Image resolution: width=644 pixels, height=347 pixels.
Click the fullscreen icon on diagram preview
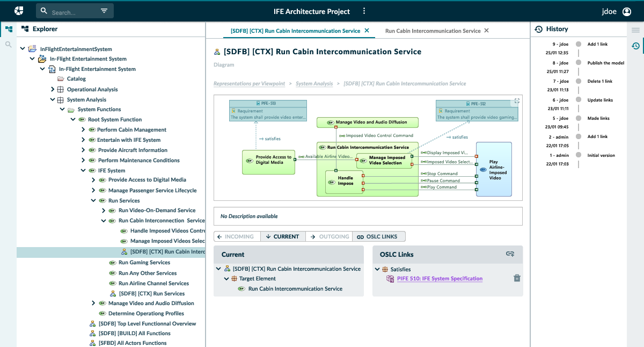tap(517, 101)
